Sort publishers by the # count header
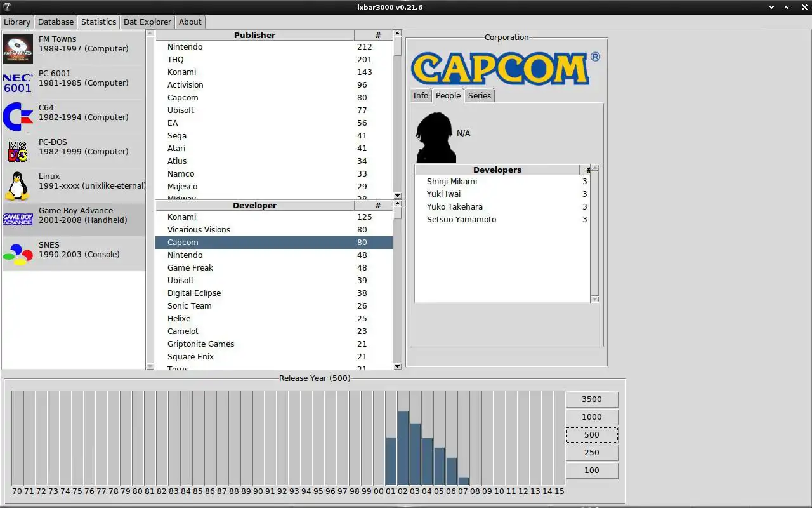 click(x=374, y=36)
